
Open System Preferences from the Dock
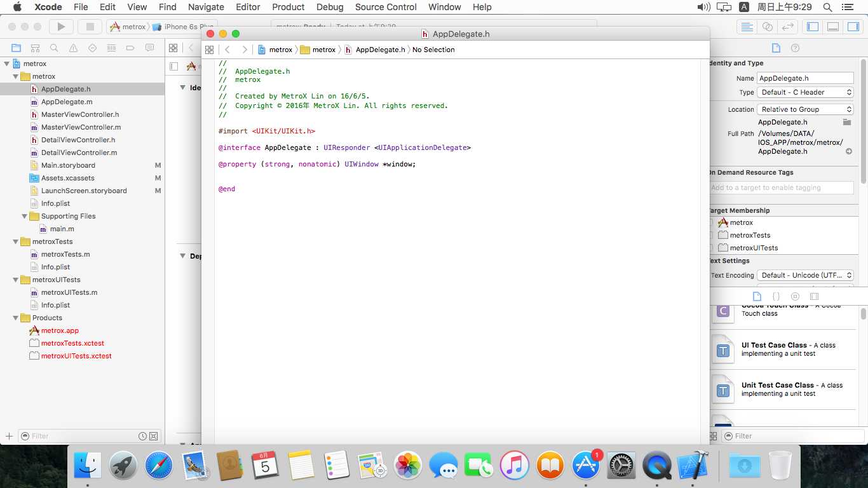coord(621,466)
